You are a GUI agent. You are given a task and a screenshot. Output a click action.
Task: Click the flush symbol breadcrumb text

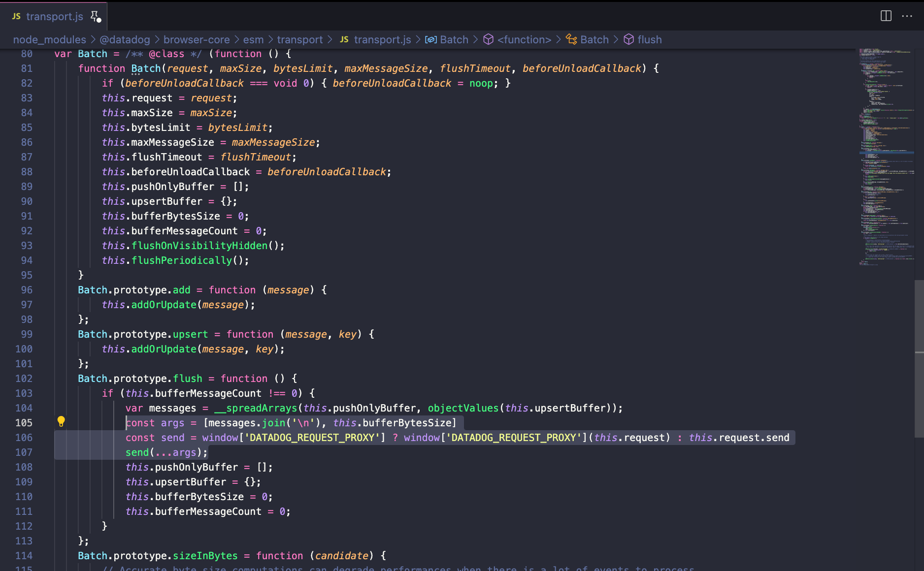[649, 39]
